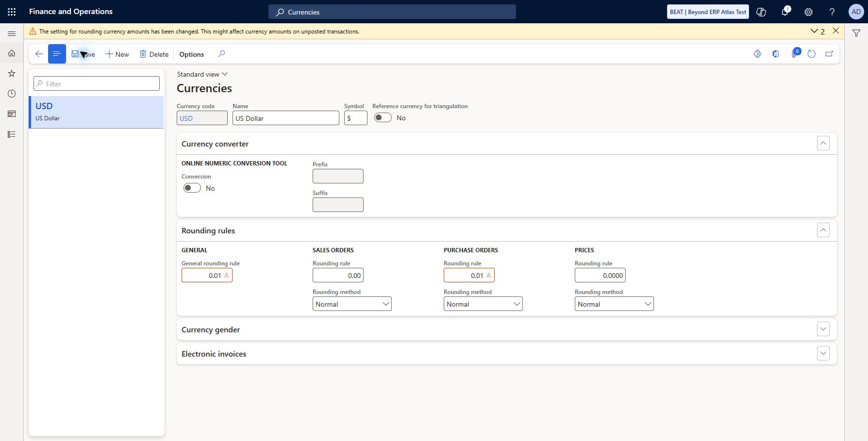The image size is (868, 441).
Task: Click the New button
Action: pyautogui.click(x=117, y=54)
